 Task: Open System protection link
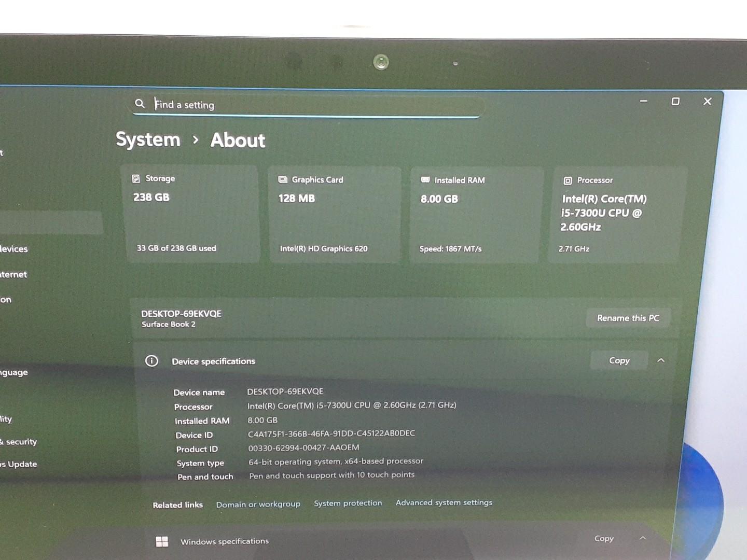348,503
